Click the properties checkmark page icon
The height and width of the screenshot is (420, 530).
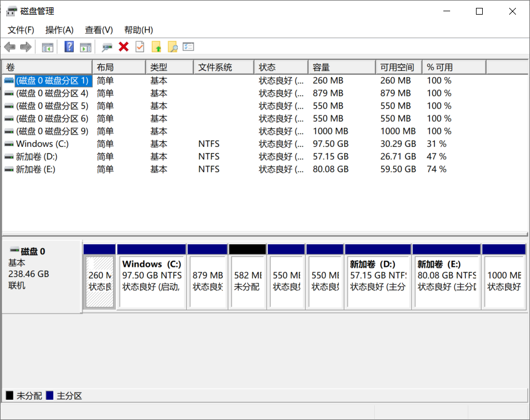tap(140, 47)
